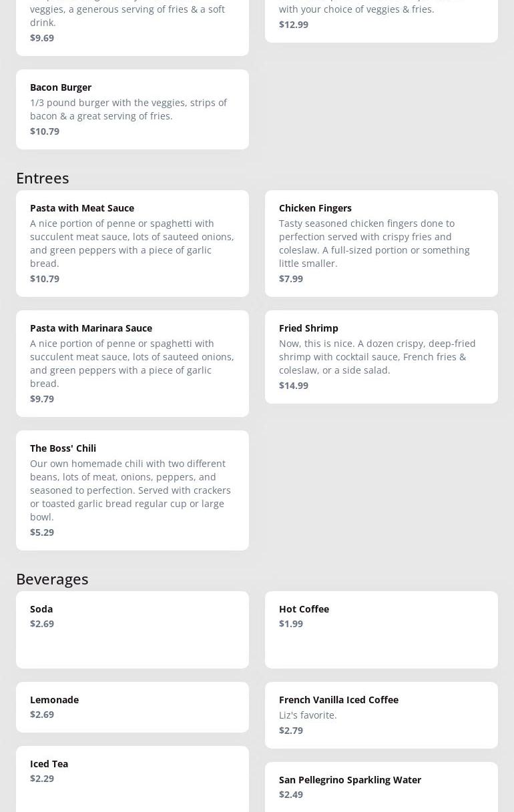Click the $12.99 priced item card
Image resolution: width=514 pixels, height=812 pixels.
point(381,20)
